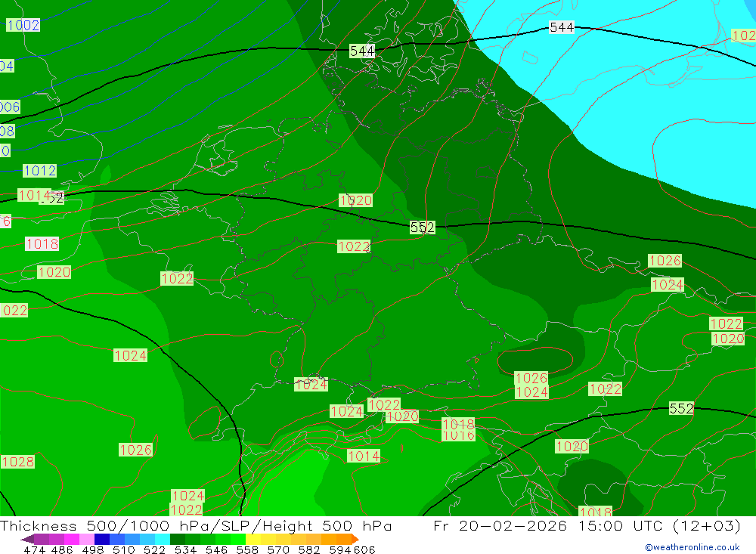Click the blue 1002 isobar label
The width and height of the screenshot is (756, 554).
pyautogui.click(x=23, y=25)
